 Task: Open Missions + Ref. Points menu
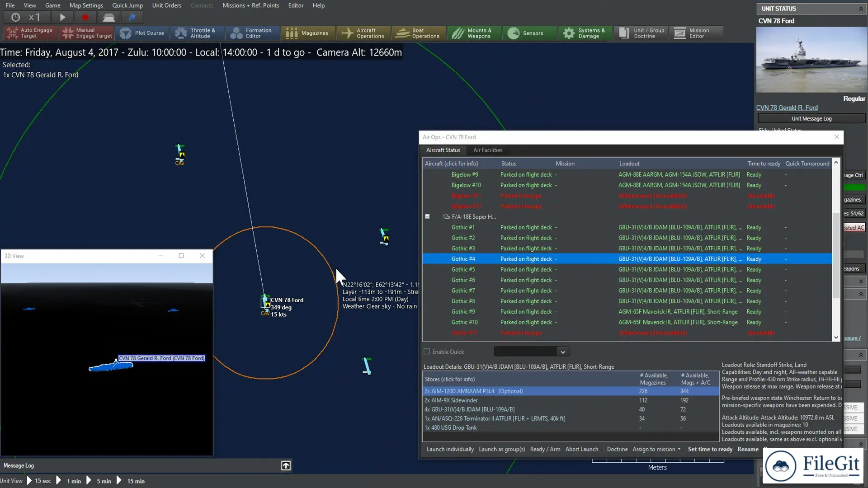pyautogui.click(x=251, y=5)
